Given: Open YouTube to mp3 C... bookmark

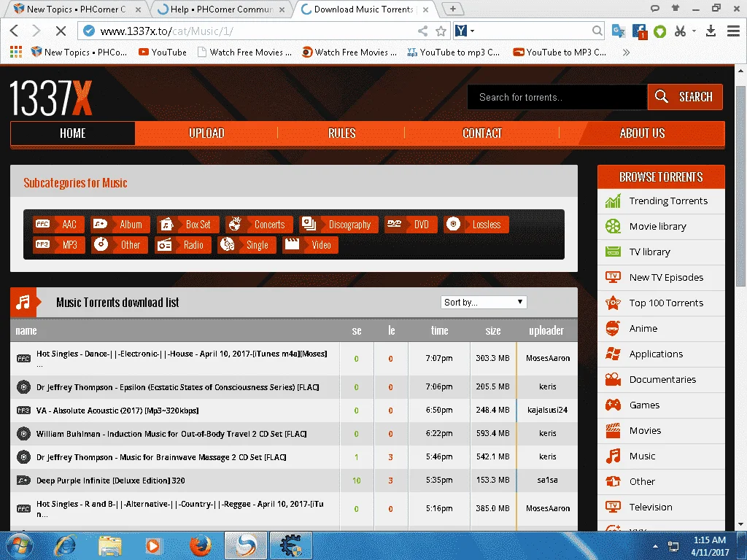Looking at the screenshot, I should pos(453,52).
